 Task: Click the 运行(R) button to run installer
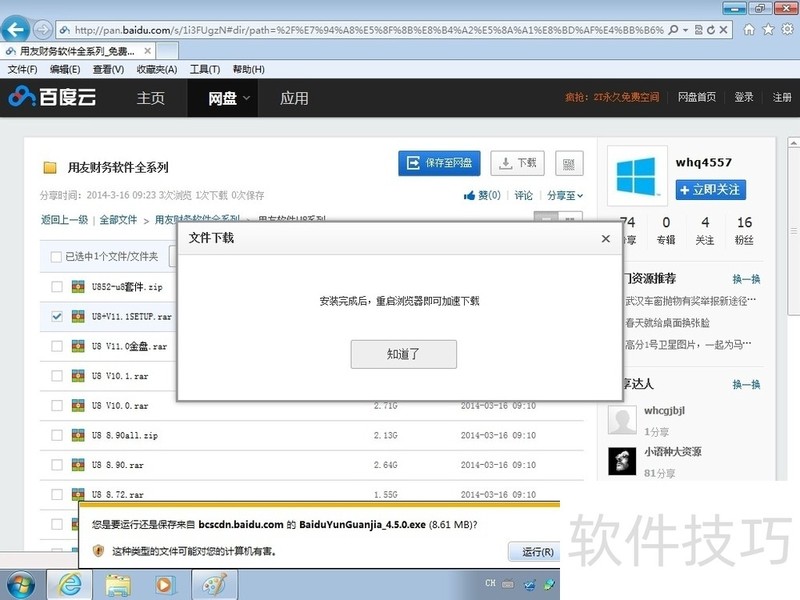point(537,552)
